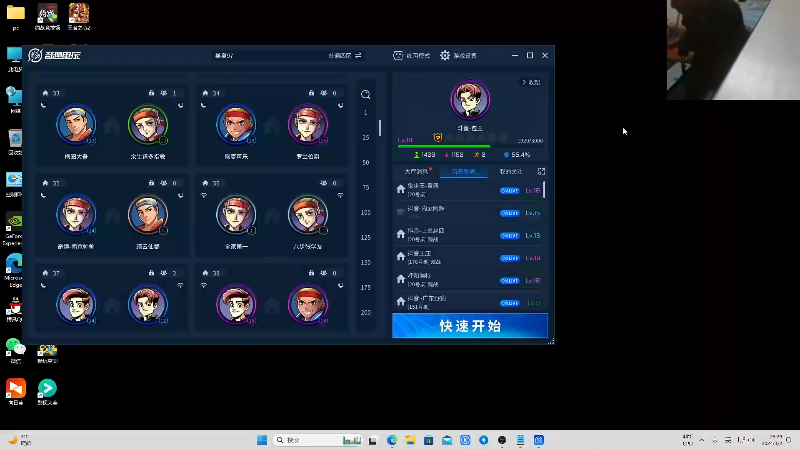800x450 pixels.
Task: Click the ONLINE badge in the Lv.15 row
Action: tap(509, 213)
